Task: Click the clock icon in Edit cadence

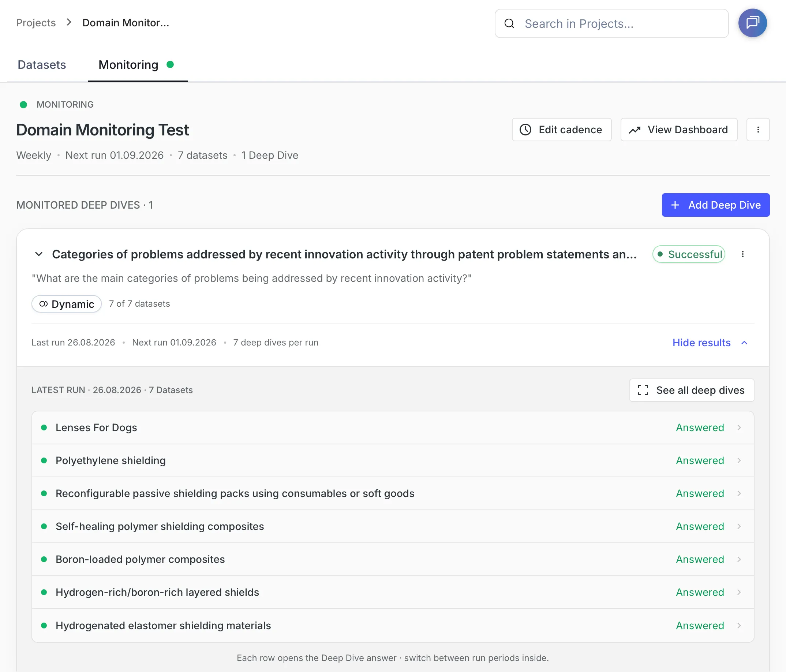Action: tap(525, 130)
